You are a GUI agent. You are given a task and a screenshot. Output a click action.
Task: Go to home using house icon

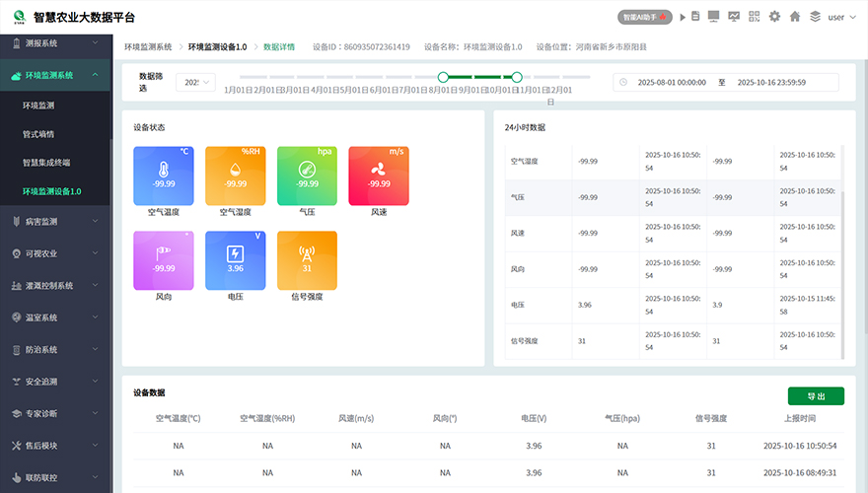pyautogui.click(x=795, y=17)
